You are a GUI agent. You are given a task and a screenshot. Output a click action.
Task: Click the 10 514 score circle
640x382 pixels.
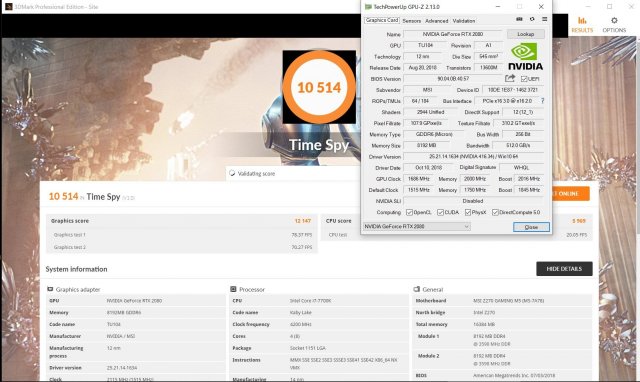(319, 87)
